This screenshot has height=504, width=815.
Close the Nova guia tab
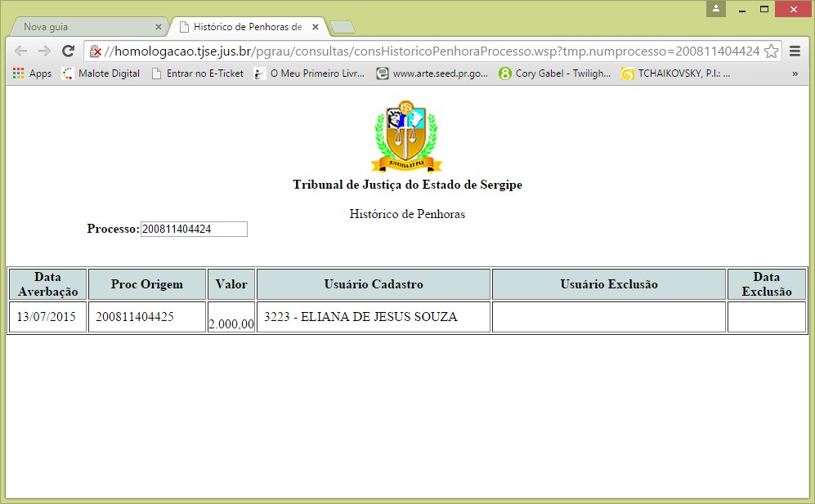(x=159, y=27)
